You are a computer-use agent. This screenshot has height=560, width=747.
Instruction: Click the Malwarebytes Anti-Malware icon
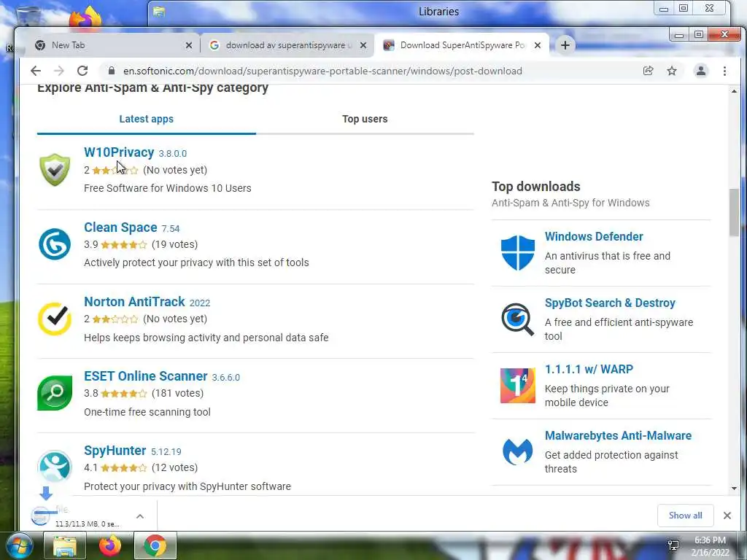click(518, 452)
